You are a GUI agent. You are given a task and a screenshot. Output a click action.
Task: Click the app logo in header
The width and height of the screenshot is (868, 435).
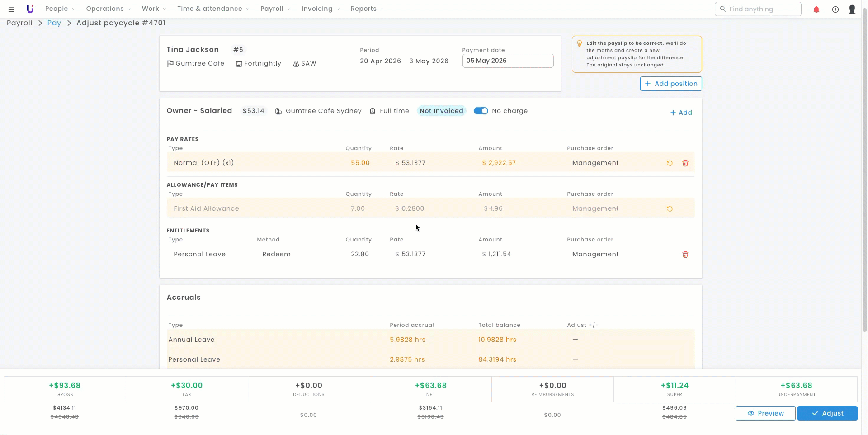tap(30, 9)
